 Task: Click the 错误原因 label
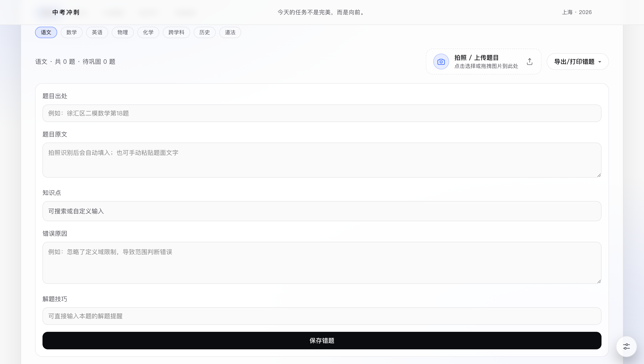tap(55, 233)
